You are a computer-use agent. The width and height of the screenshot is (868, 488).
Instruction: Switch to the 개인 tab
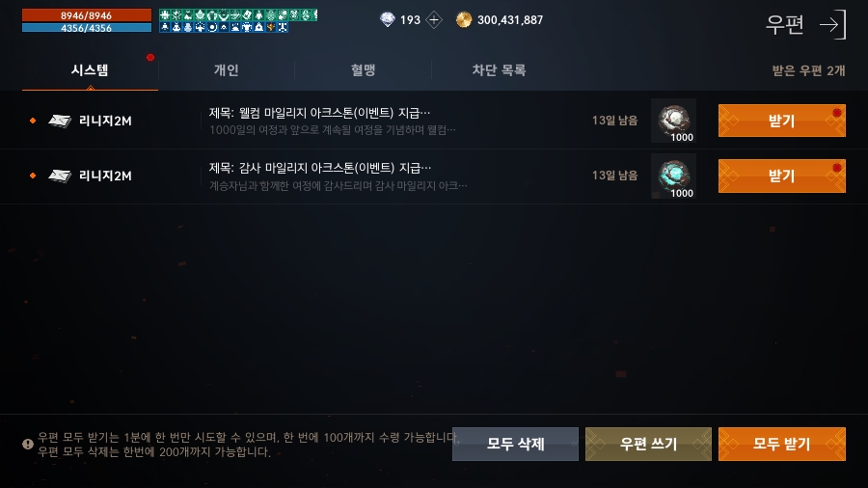coord(227,70)
